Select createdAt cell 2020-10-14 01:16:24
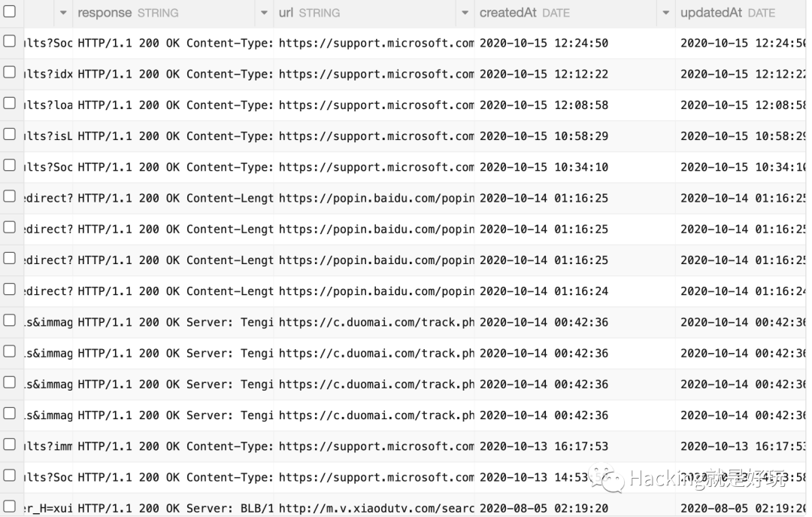The height and width of the screenshot is (517, 812). (x=544, y=291)
